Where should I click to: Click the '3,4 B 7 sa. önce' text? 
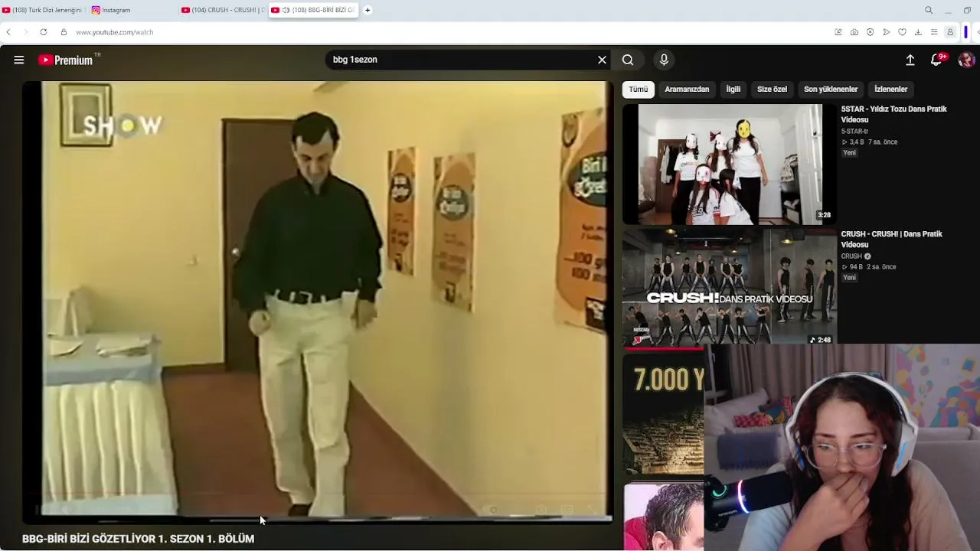[x=870, y=142]
